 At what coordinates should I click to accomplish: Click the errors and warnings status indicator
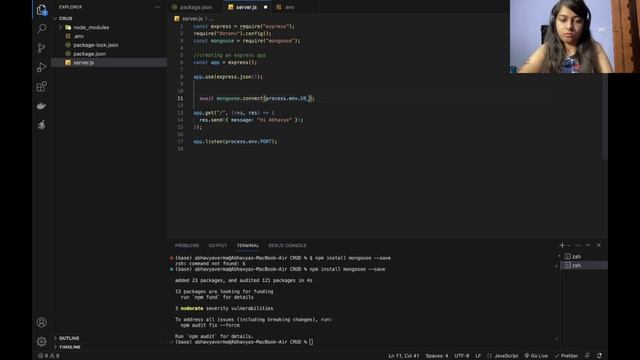49,356
